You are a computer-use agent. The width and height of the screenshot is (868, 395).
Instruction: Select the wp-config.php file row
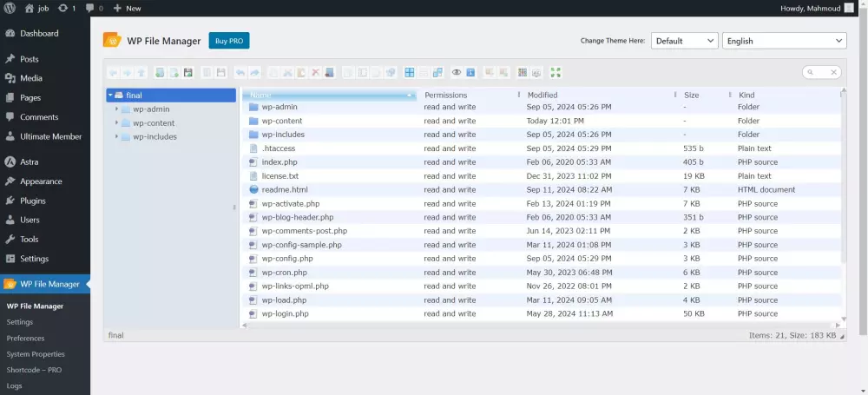(542, 259)
